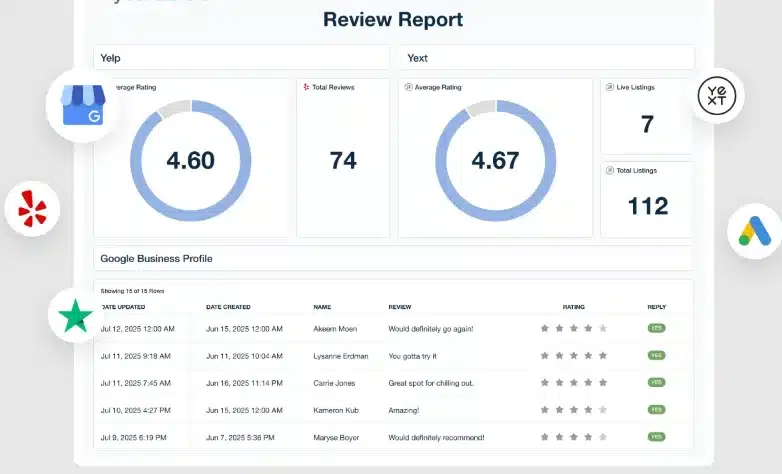Click reviewer name Maryse Boyer
This screenshot has width=782, height=474.
pyautogui.click(x=336, y=438)
